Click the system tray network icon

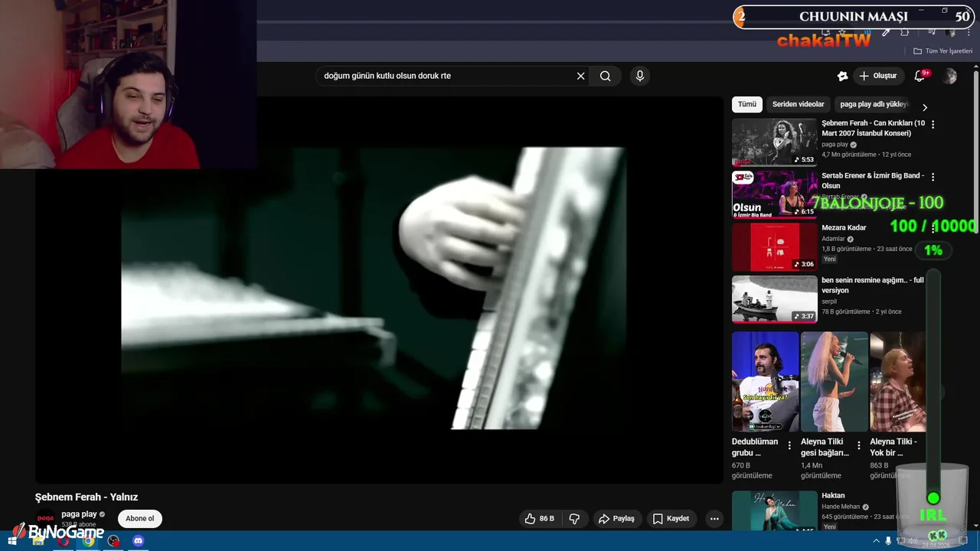click(x=901, y=541)
